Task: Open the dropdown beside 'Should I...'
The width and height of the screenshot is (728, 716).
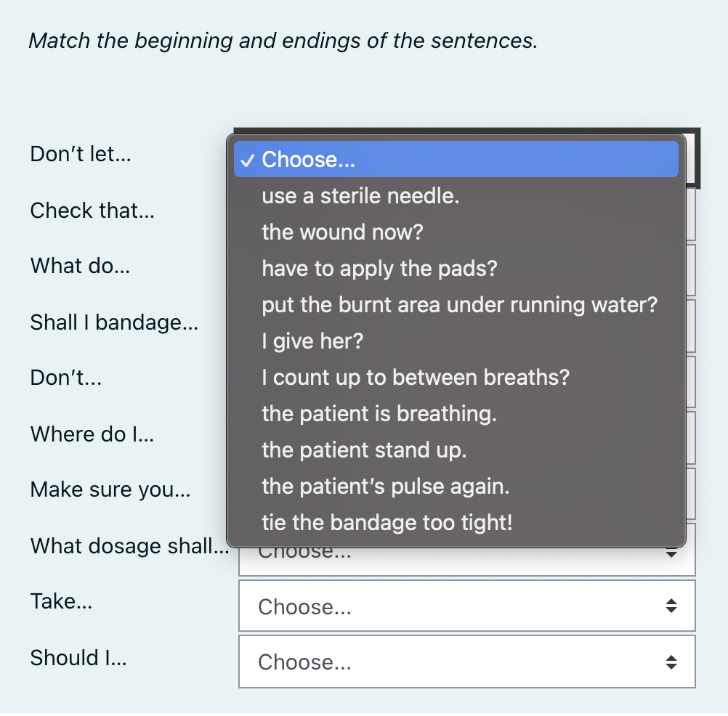Action: pyautogui.click(x=466, y=662)
